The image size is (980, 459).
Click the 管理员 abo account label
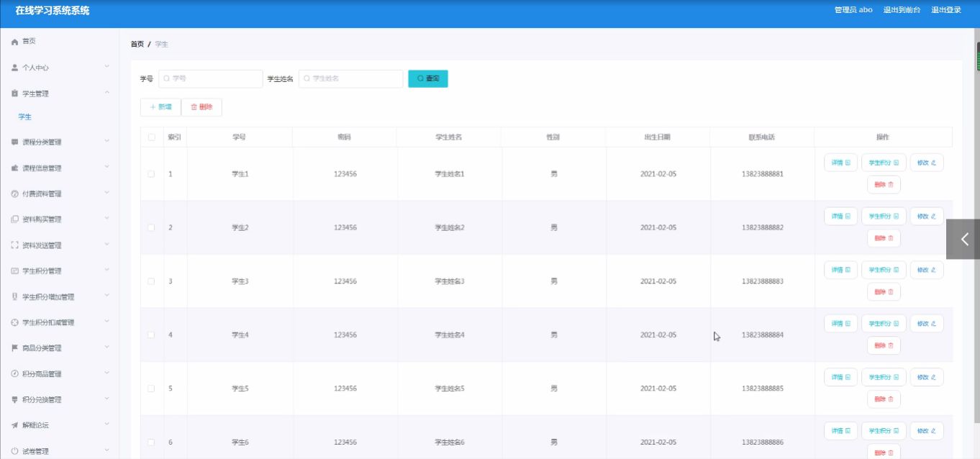(853, 10)
